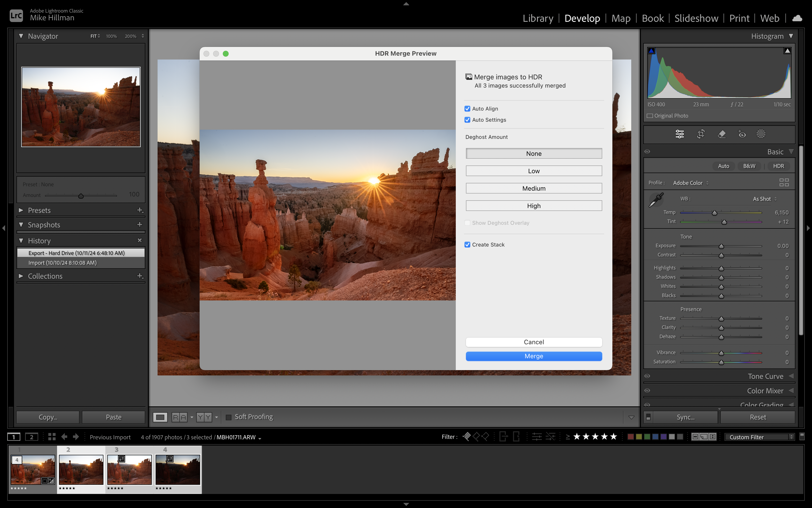Switch to the Slideshow module

click(696, 18)
